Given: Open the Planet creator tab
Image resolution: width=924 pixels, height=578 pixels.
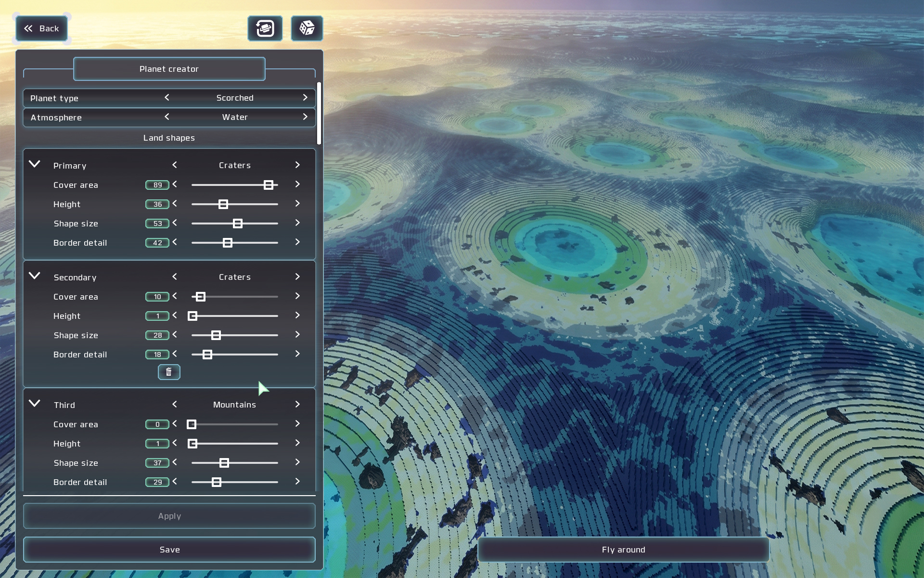Looking at the screenshot, I should coord(169,69).
